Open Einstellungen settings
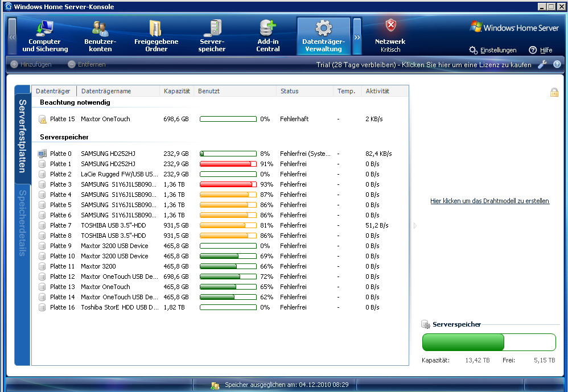Screen dimensions: 568x392 pyautogui.click(x=493, y=50)
